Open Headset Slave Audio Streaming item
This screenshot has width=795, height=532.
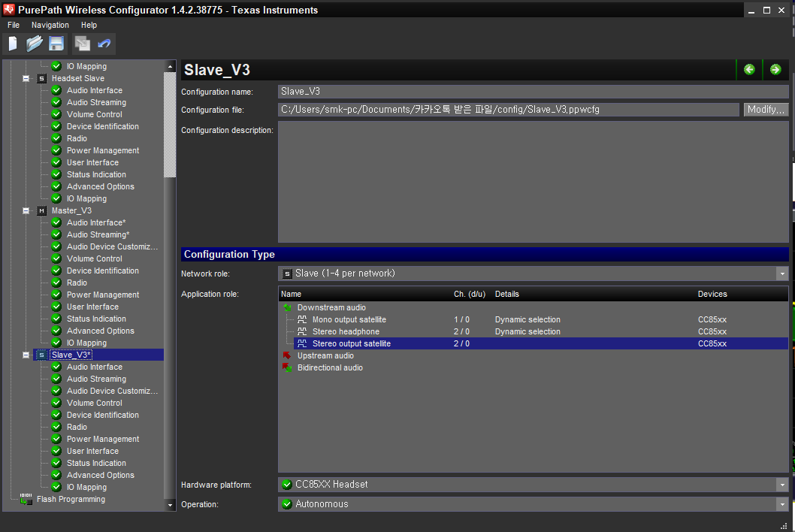tap(96, 102)
